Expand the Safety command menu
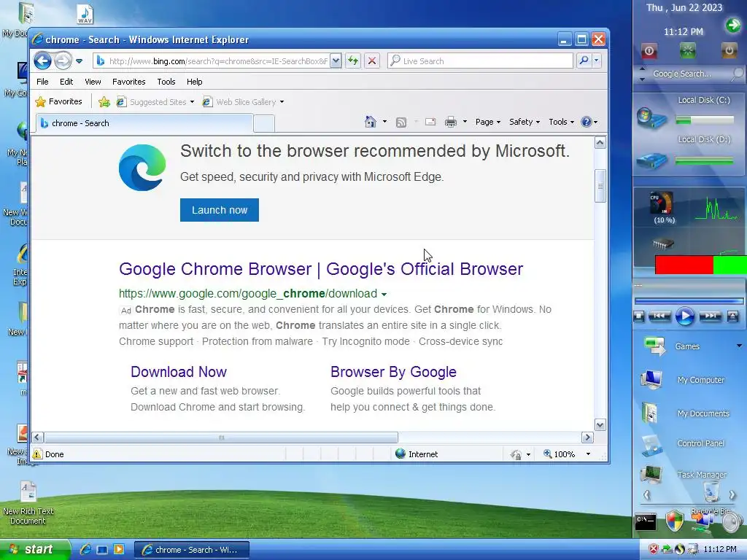The image size is (747, 560). tap(524, 122)
